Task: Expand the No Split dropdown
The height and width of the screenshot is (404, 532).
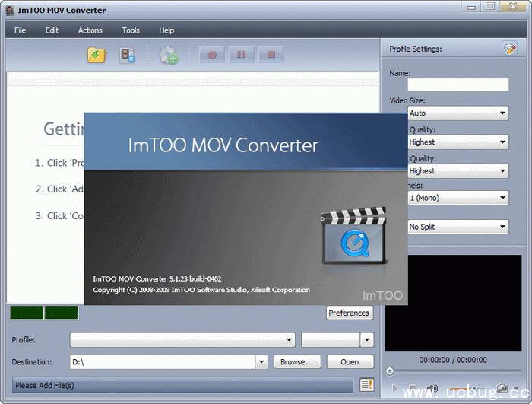Action: point(458,227)
